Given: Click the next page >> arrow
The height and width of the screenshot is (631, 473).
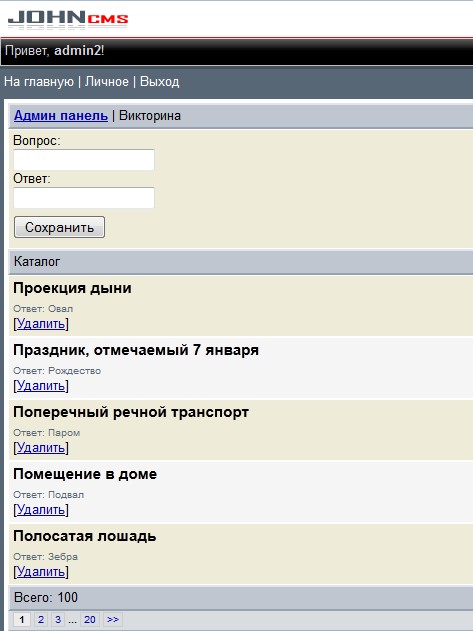Looking at the screenshot, I should pos(113,619).
